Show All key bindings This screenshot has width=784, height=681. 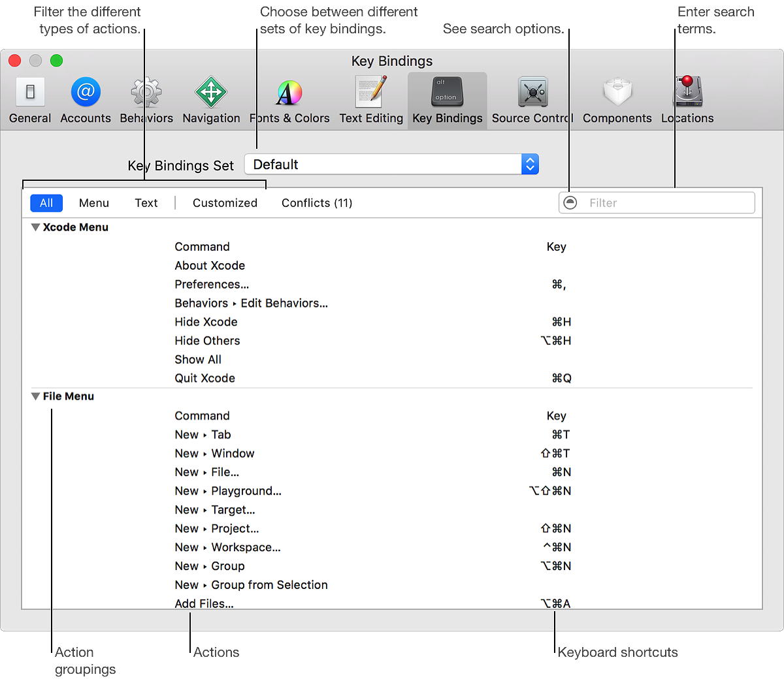click(46, 203)
